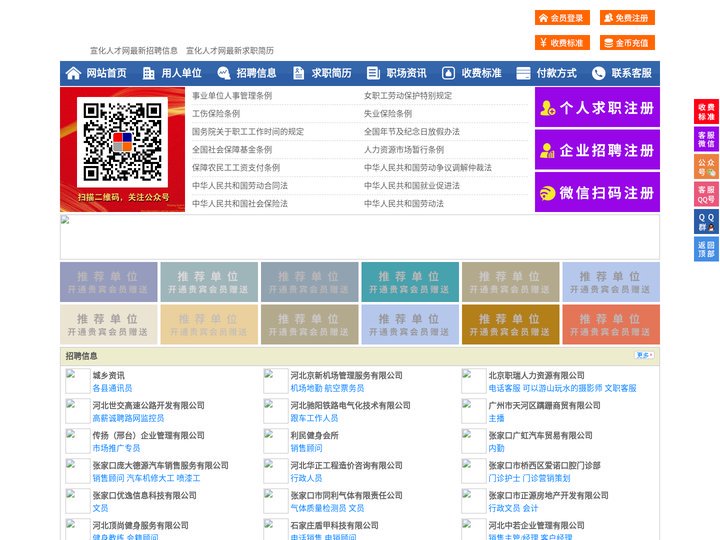
Task: Click the QR code image
Action: 122,142
